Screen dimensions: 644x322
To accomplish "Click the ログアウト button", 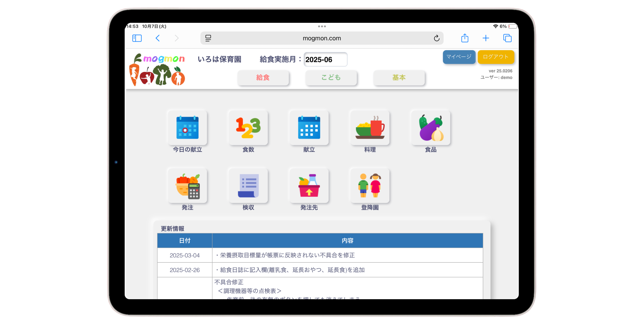I will [x=496, y=57].
